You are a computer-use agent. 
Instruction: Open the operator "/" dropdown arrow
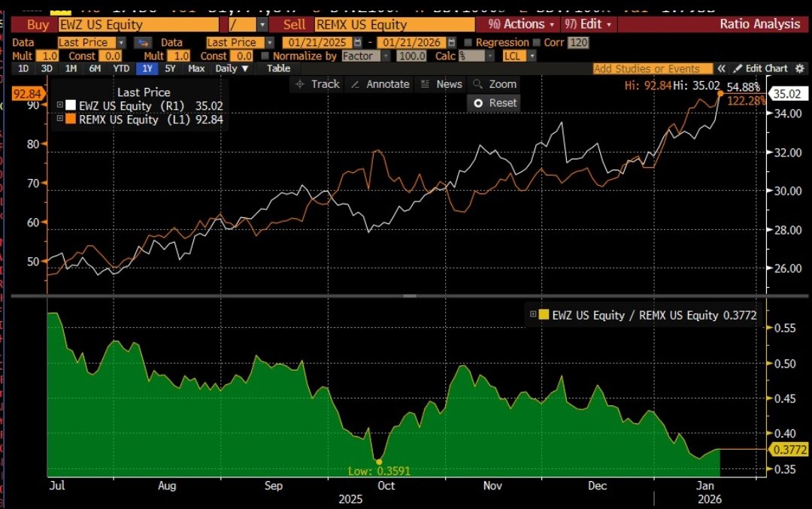tap(262, 24)
